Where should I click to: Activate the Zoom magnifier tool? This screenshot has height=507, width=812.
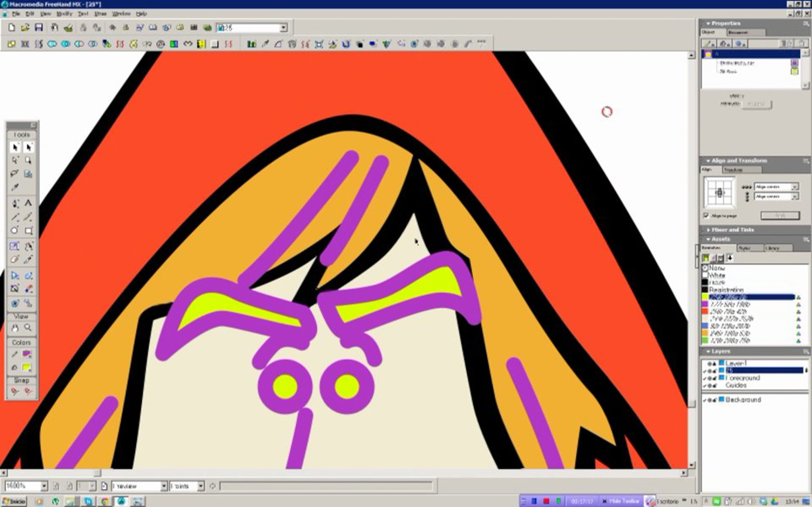pos(28,328)
